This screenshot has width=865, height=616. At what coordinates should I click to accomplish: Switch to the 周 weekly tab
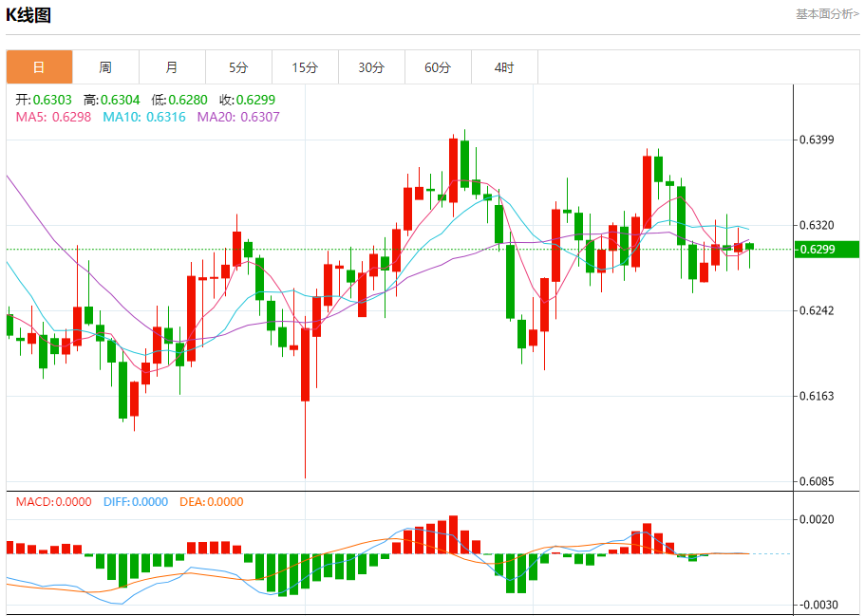tap(105, 67)
